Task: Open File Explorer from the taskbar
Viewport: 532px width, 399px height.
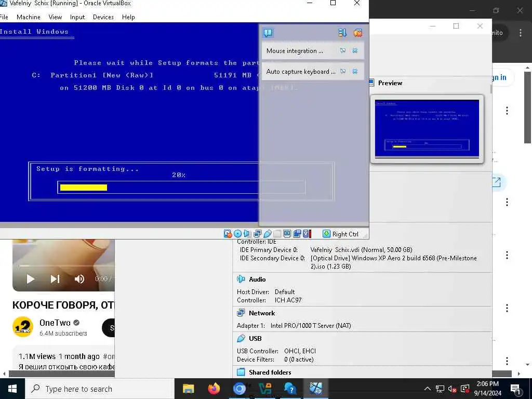Action: 188,389
